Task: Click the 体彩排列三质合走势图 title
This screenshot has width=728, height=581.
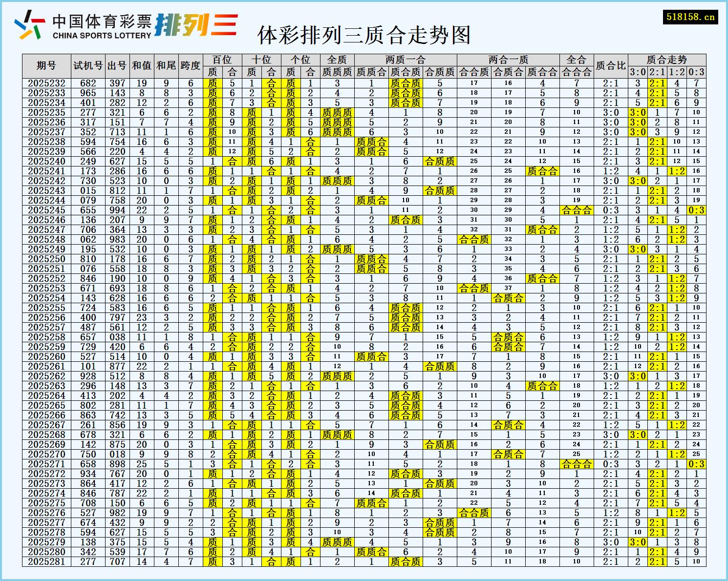Action: click(364, 34)
